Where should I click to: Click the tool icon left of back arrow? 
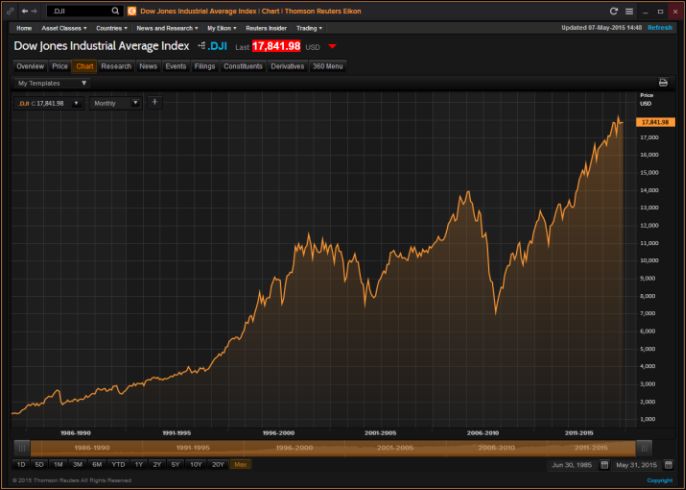point(10,11)
